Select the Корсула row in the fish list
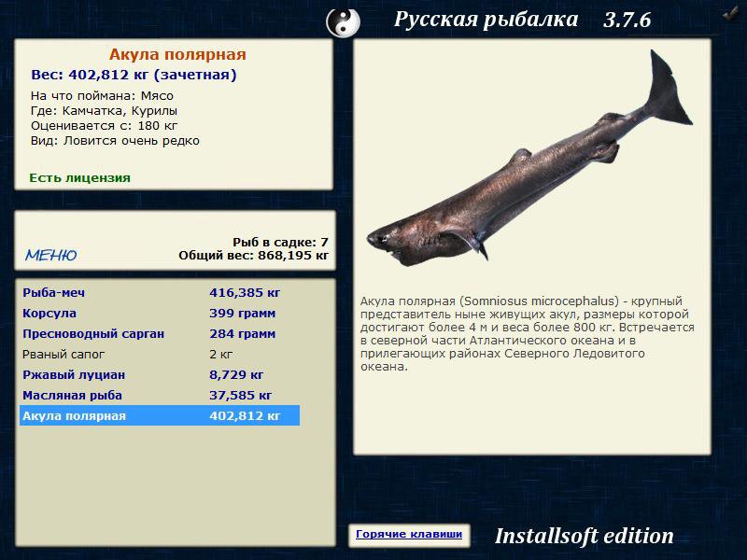Screen dimensions: 747x560 pyautogui.click(x=160, y=313)
